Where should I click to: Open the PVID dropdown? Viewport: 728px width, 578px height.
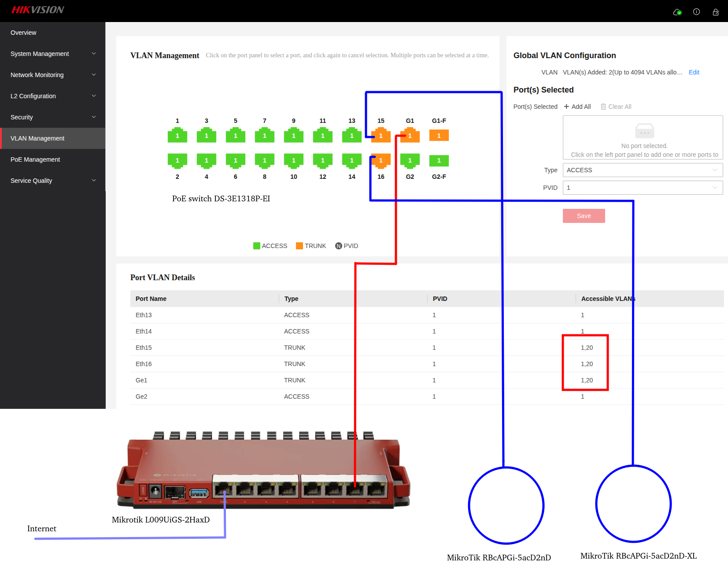click(x=643, y=188)
